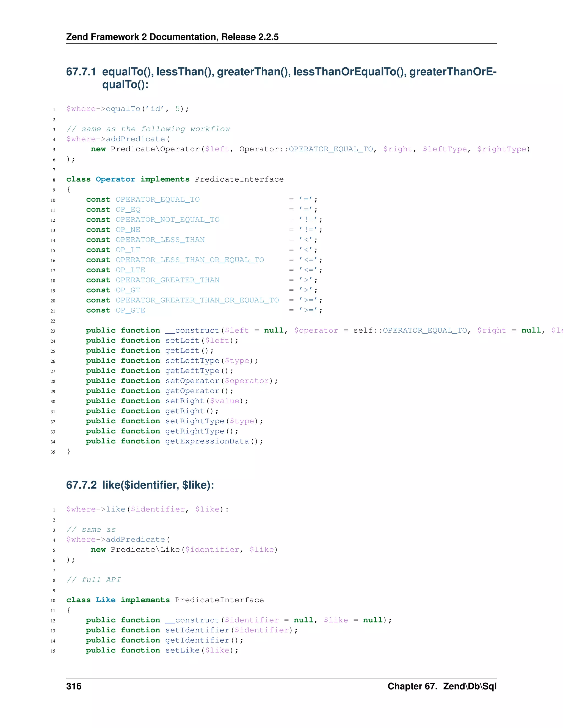Click the footer "Chapter 67. Zend\Db\Sql"
563x728 pixels.
pos(442,686)
